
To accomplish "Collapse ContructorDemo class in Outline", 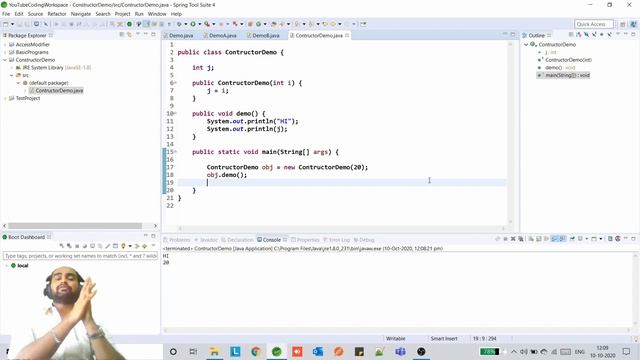I will pyautogui.click(x=526, y=44).
